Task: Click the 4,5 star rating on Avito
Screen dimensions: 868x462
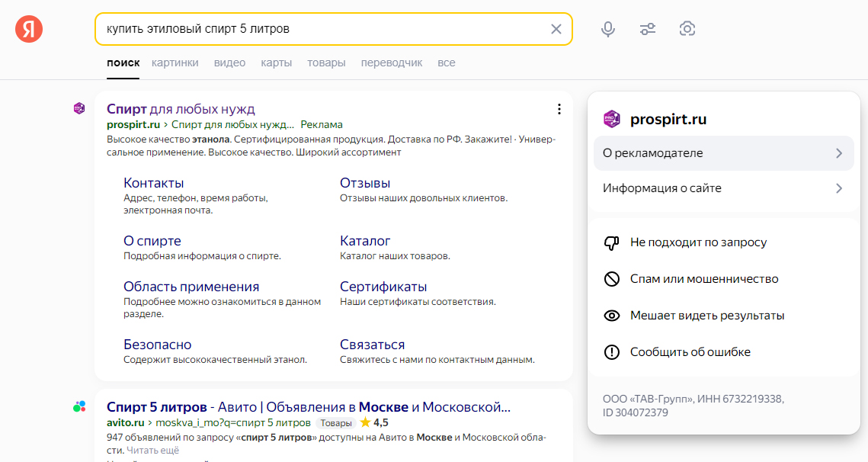Action: 374,422
